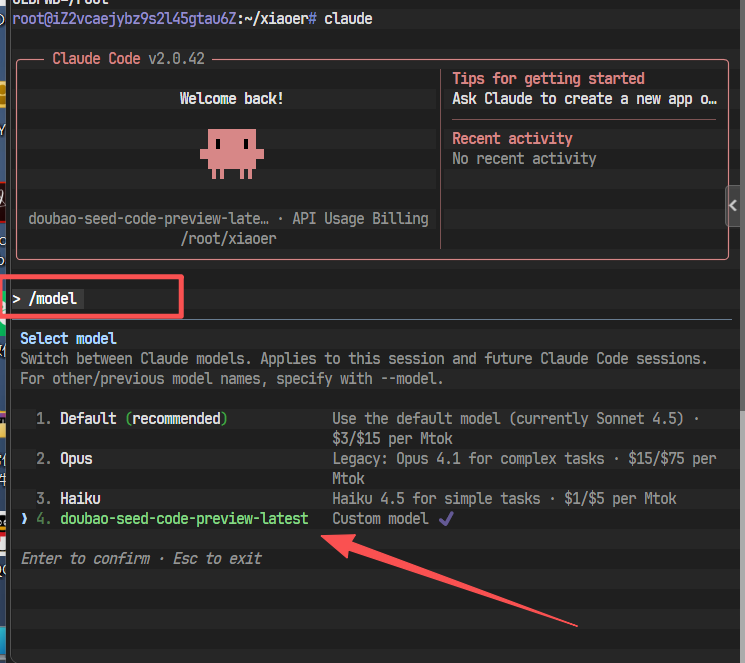
Task: Click the Recent activity heading
Action: [512, 138]
